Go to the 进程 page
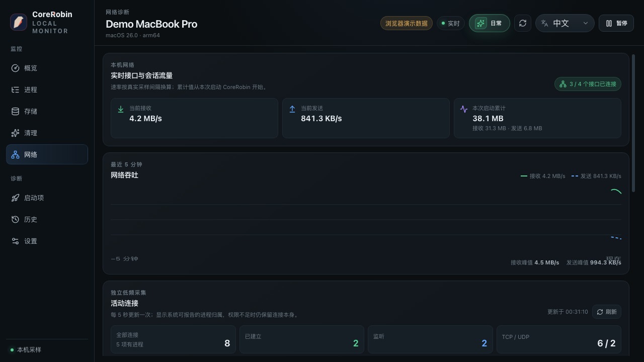The width and height of the screenshot is (644, 362). tap(47, 89)
